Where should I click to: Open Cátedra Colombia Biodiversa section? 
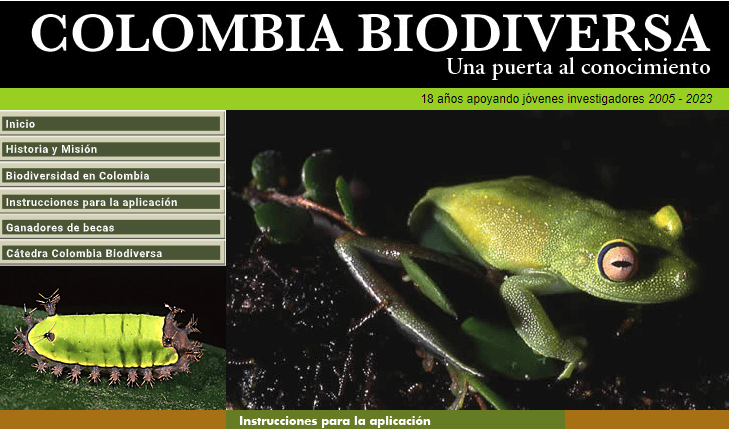[x=111, y=254]
